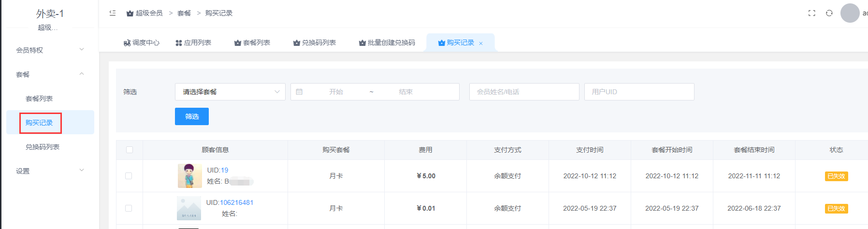This screenshot has width=868, height=229.
Task: Expand the 会员特权 sidebar menu
Action: pyautogui.click(x=50, y=50)
